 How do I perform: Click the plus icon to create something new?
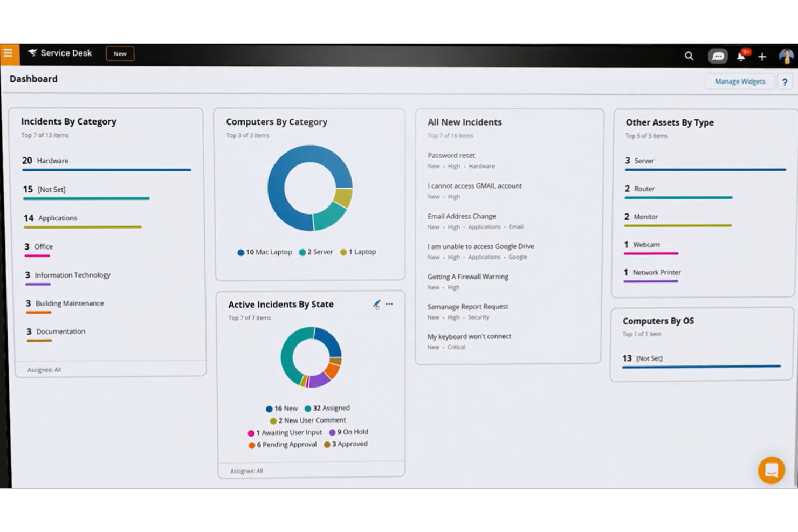762,56
